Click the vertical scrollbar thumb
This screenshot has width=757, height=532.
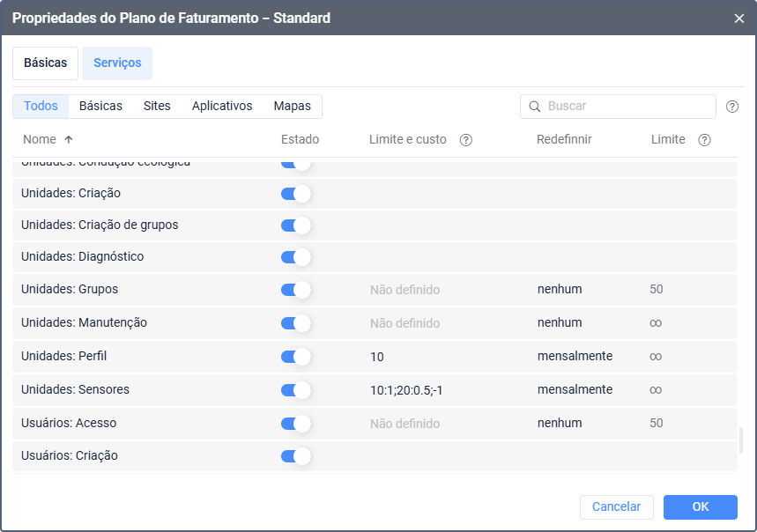tap(741, 440)
